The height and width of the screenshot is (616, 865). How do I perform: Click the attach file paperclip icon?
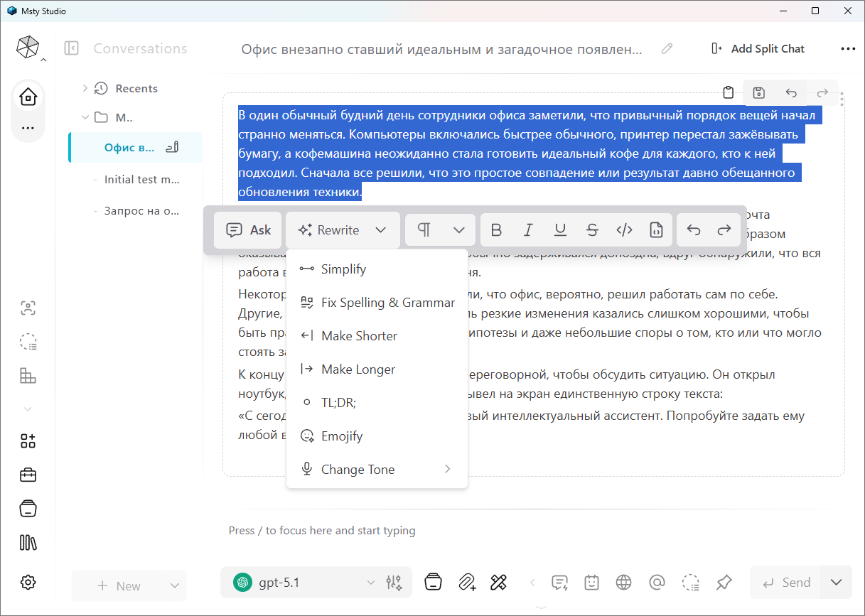pos(466,583)
